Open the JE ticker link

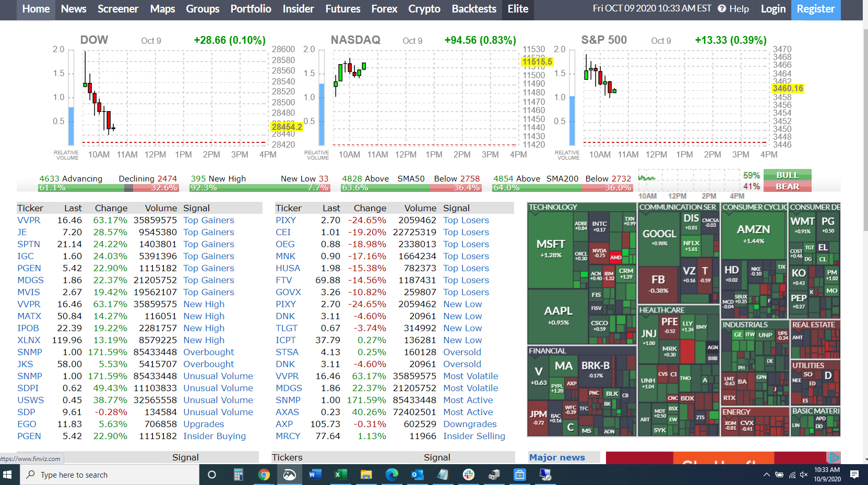(22, 232)
